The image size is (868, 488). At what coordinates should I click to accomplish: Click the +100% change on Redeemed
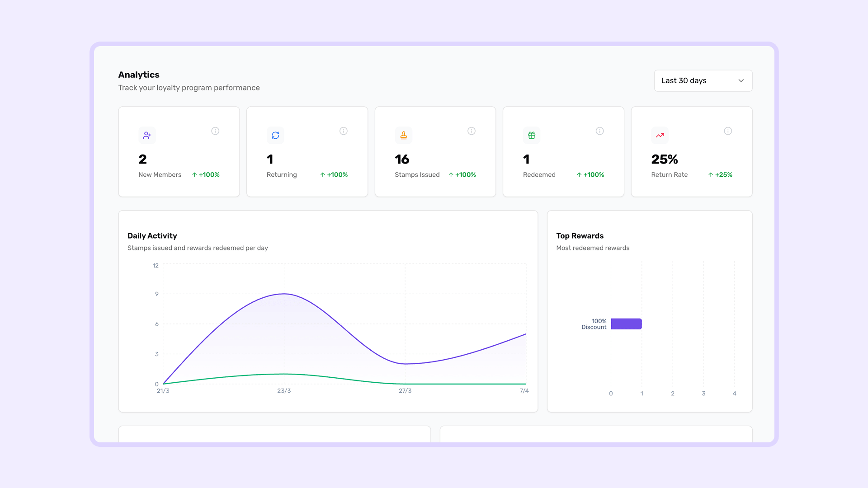tap(590, 175)
